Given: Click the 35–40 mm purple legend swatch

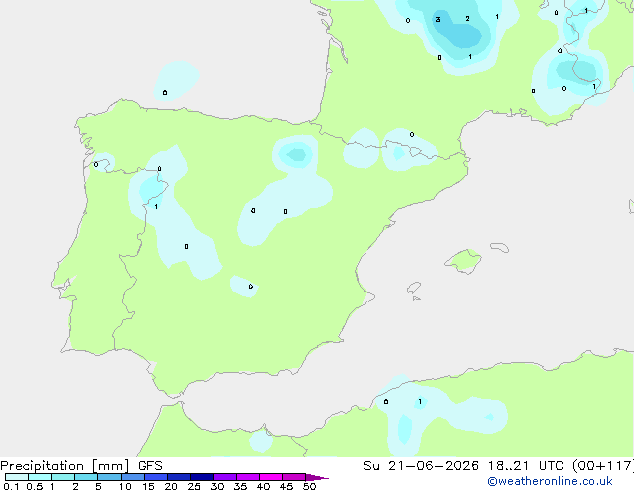Looking at the screenshot, I should [x=248, y=477].
